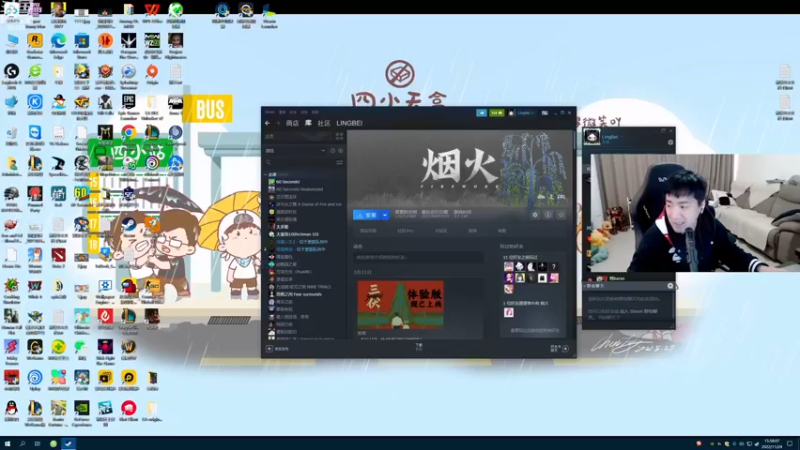Select Fear surrounds in the game list

point(295,294)
